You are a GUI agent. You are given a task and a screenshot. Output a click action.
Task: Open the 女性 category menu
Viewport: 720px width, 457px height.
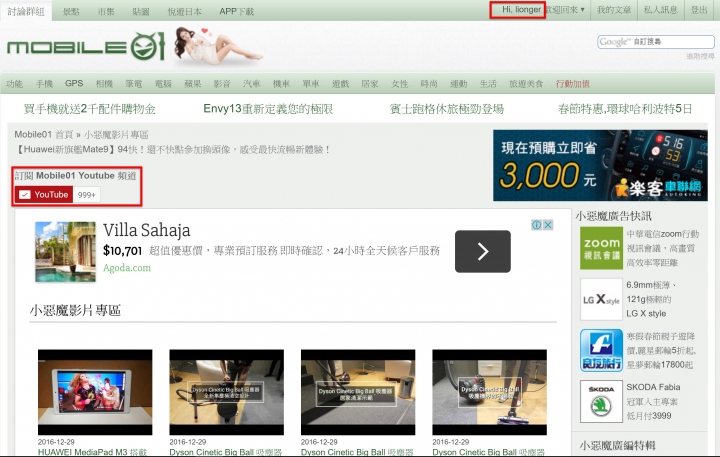coord(399,84)
